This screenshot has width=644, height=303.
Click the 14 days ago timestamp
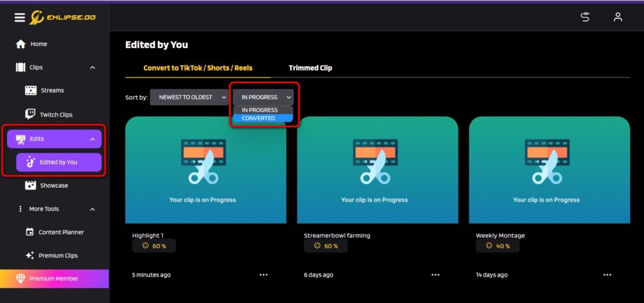coord(492,275)
